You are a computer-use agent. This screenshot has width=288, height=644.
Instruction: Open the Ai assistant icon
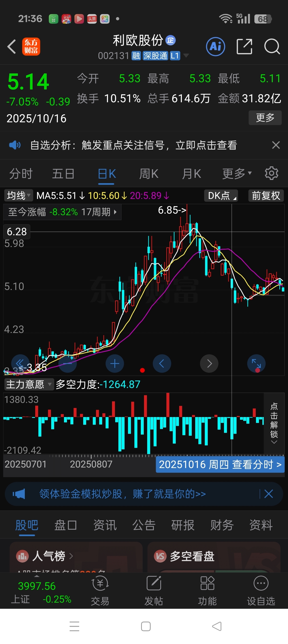[x=216, y=46]
